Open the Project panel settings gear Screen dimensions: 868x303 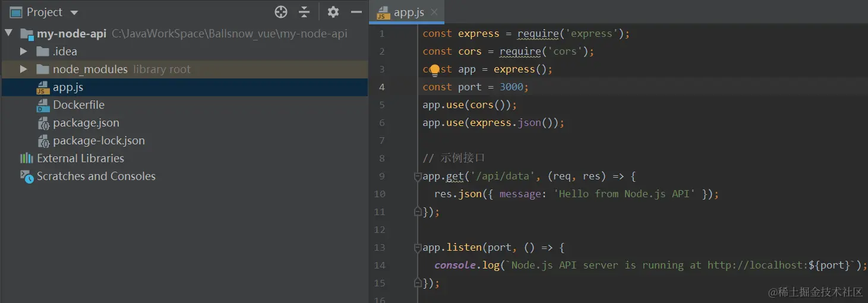point(333,12)
